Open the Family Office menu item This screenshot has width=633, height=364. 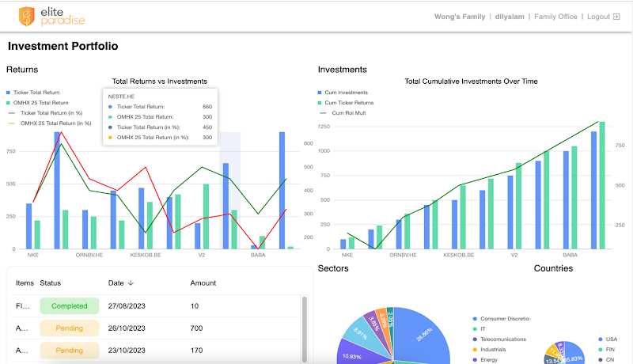[x=555, y=17]
